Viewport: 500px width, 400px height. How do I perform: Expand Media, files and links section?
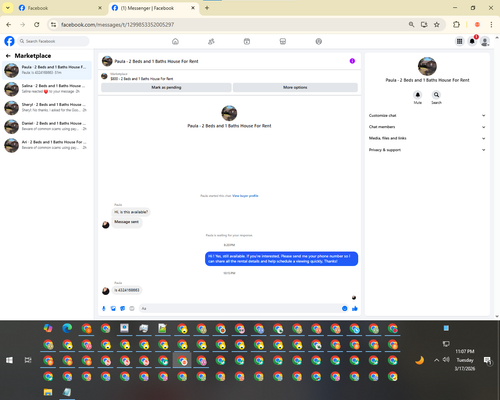427,138
